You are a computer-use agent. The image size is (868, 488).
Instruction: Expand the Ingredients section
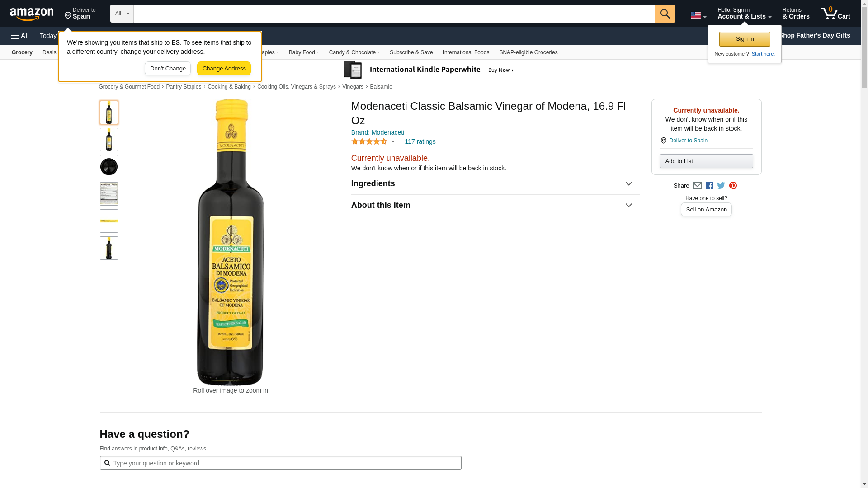tap(495, 184)
